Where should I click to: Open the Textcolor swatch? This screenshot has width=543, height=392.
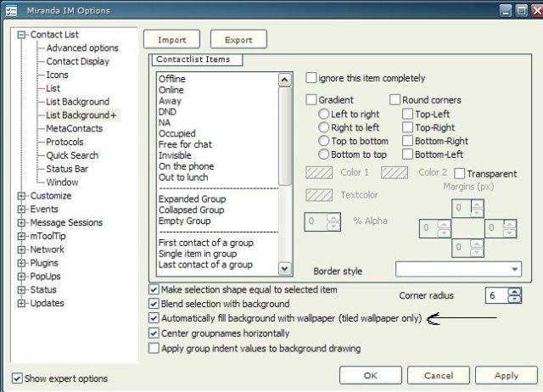coord(319,195)
